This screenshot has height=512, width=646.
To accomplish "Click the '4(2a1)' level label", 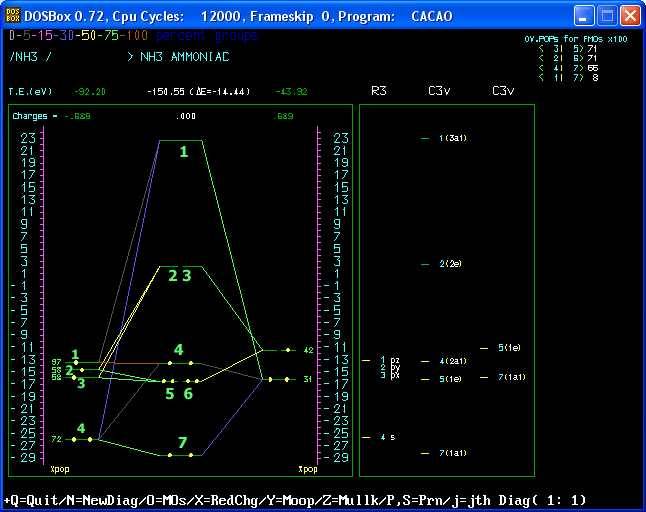I will (453, 361).
